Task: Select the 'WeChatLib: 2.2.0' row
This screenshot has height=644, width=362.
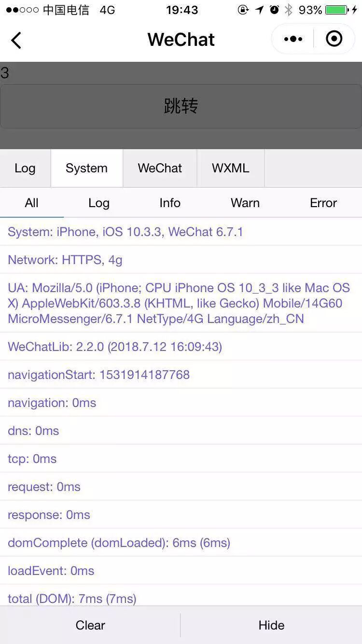Action: 181,347
